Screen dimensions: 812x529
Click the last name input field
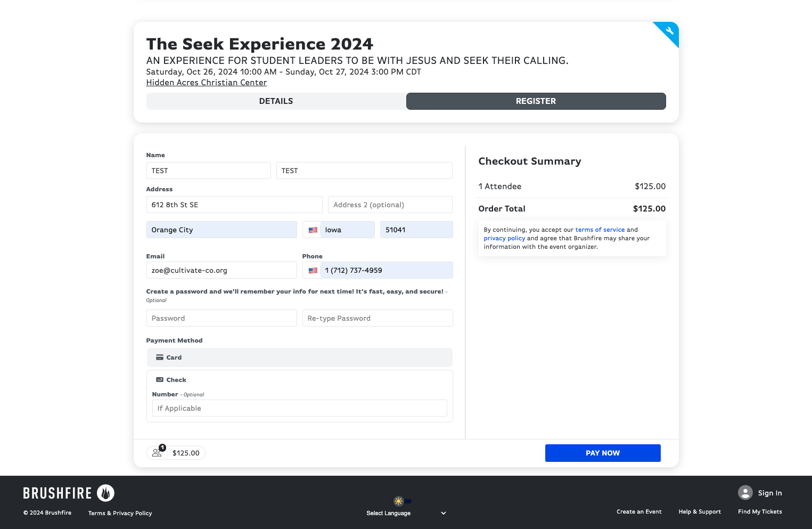(364, 170)
